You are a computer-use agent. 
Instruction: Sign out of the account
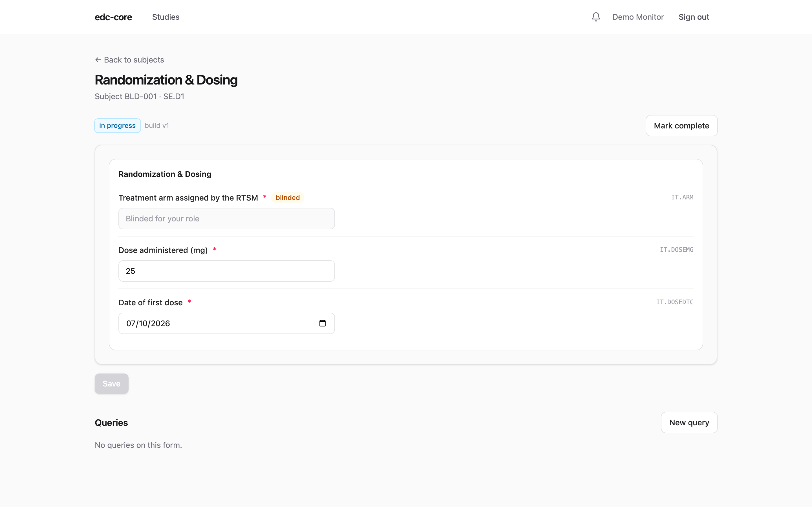coord(694,17)
